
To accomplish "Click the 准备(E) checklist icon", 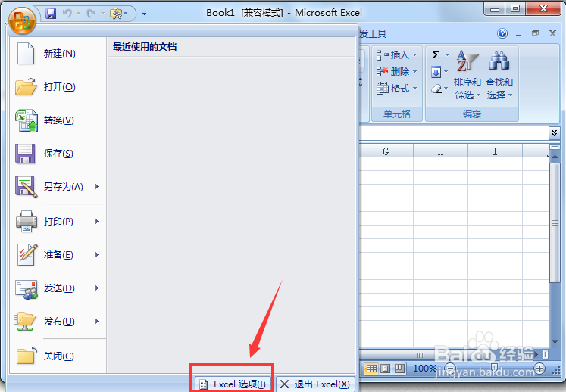I will coord(27,254).
